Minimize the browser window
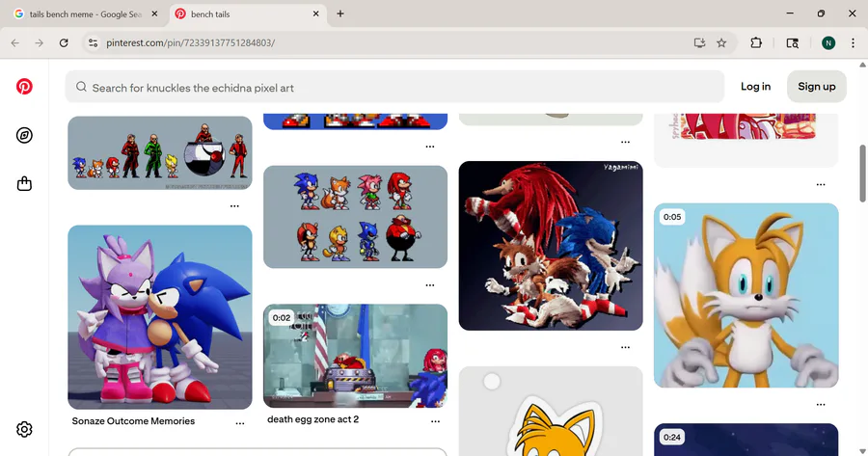Viewport: 868px width, 456px height. 790,13
